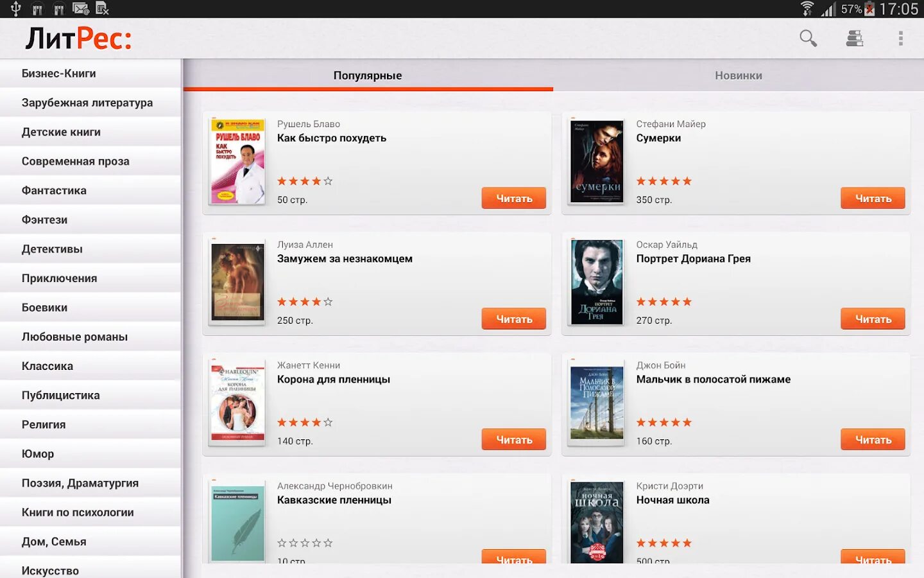Open the mail notification icon
This screenshot has height=578, width=924.
point(80,9)
